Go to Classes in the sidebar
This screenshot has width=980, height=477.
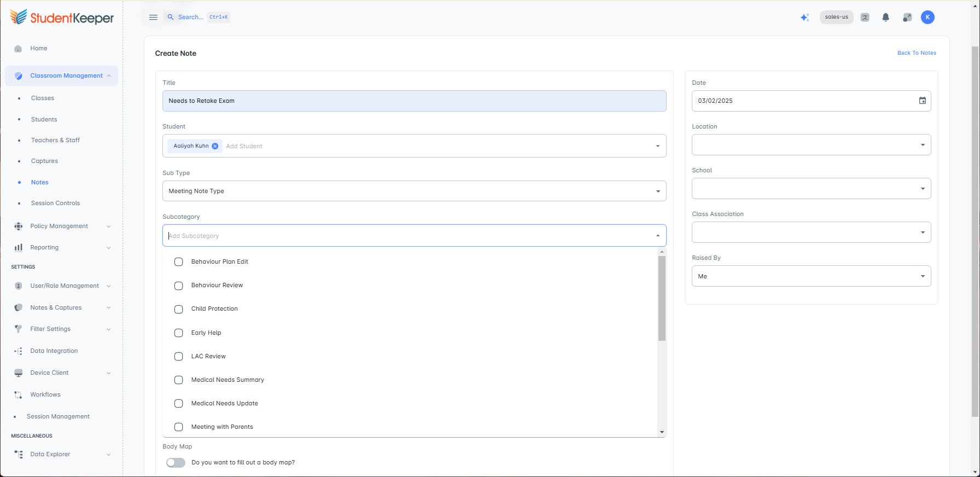coord(43,98)
